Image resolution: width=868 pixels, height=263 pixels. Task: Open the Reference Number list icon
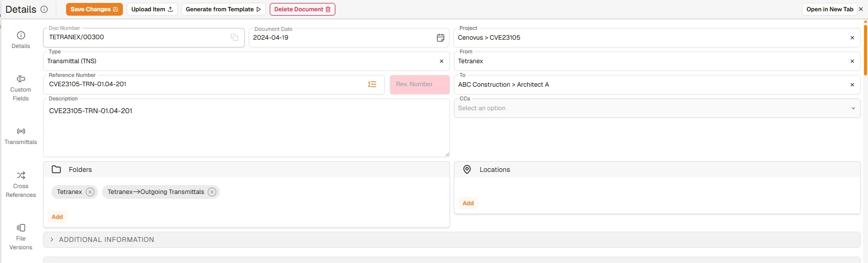coord(373,85)
